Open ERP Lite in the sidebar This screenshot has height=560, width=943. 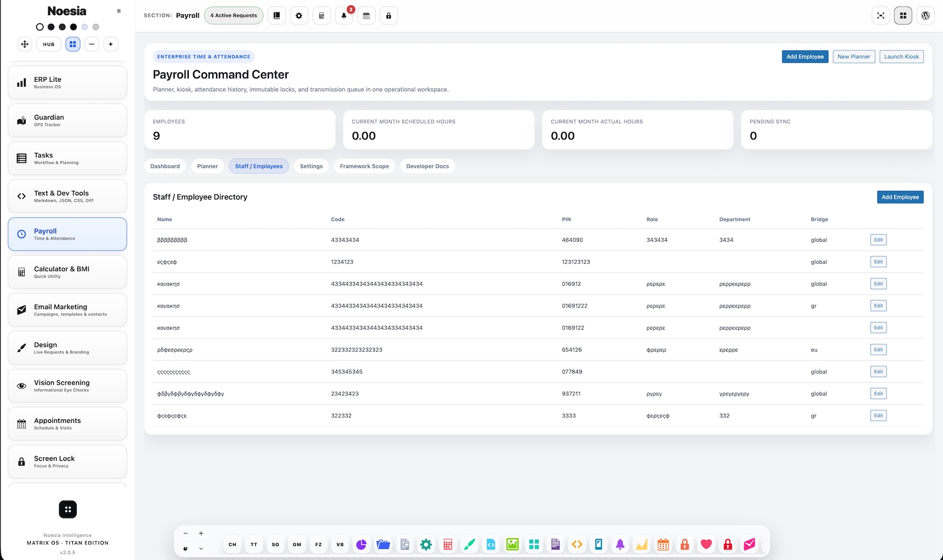tap(67, 82)
